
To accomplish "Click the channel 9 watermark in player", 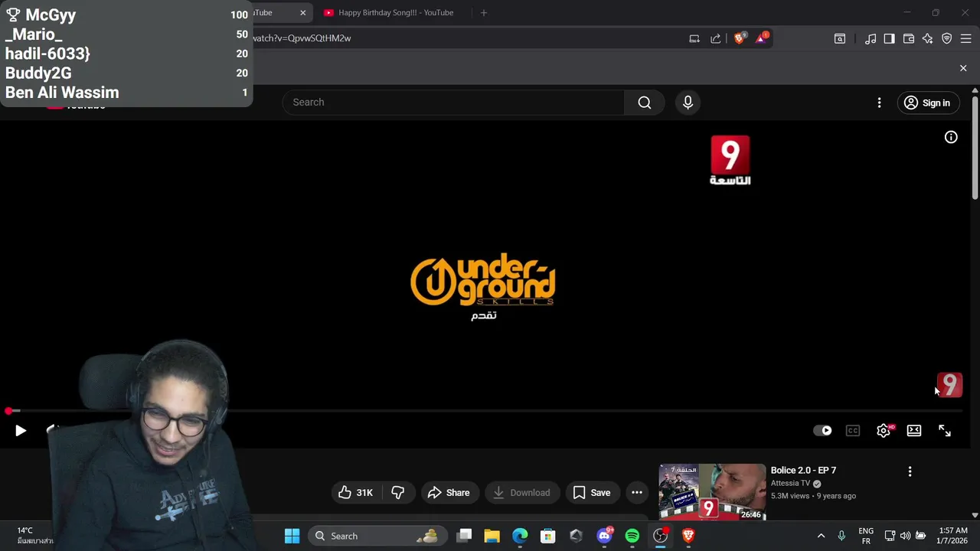I will (949, 385).
